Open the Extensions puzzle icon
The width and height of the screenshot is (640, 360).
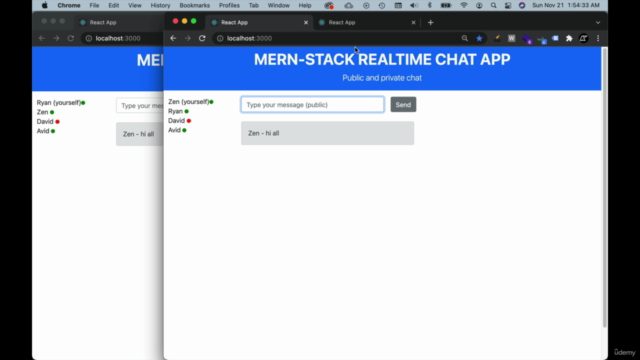(569, 38)
